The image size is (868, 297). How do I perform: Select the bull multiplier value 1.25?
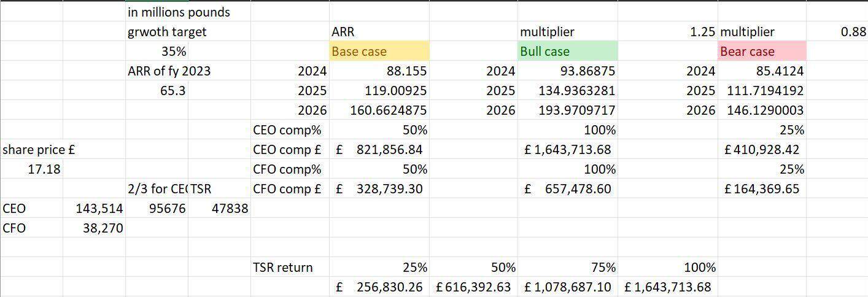[702, 32]
